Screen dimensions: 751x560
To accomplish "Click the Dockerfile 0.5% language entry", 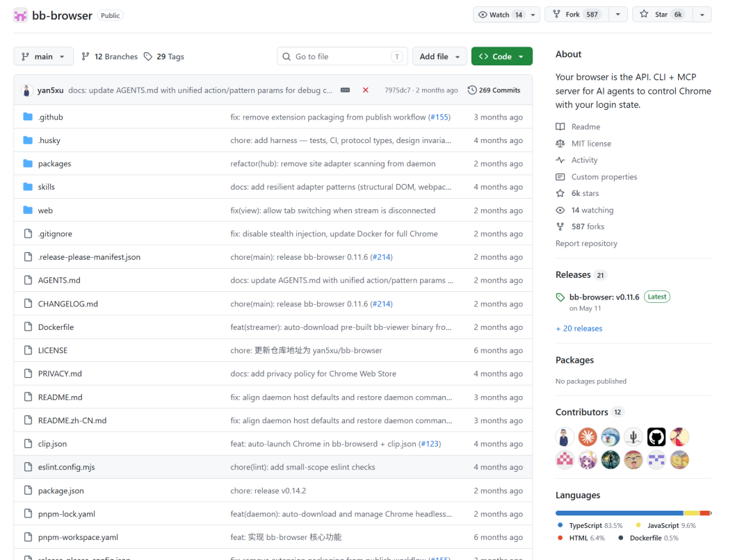I will click(x=649, y=538).
